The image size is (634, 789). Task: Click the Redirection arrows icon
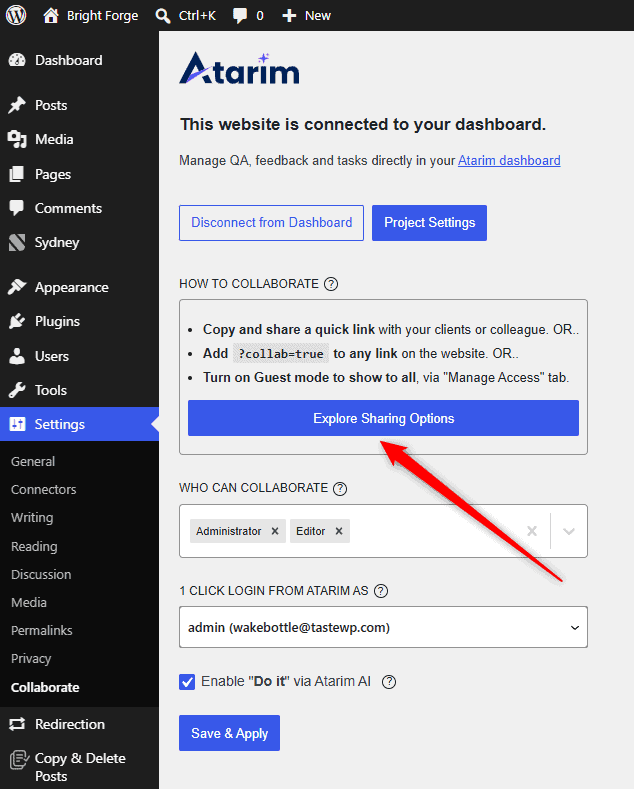pyautogui.click(x=17, y=724)
